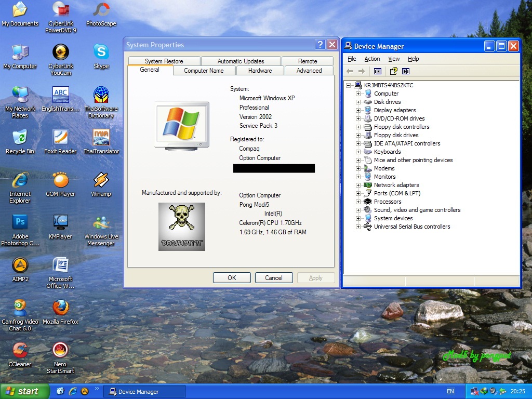Switch to the Remote tab

click(x=308, y=61)
